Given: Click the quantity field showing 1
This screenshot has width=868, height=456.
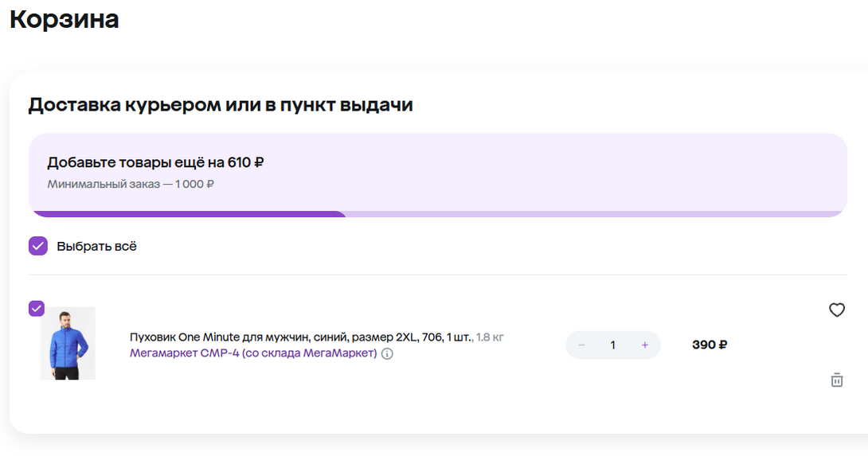Looking at the screenshot, I should [612, 345].
